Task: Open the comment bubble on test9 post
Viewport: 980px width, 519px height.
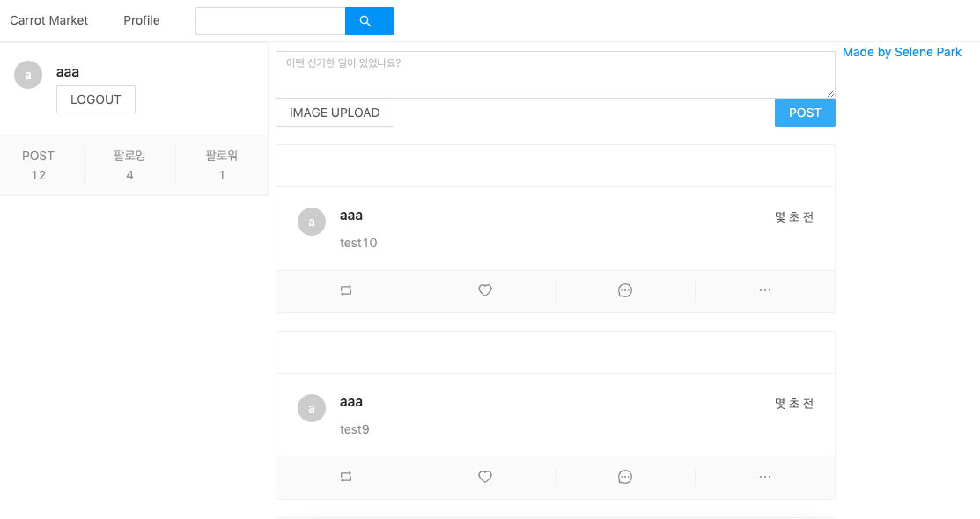Action: [x=624, y=477]
